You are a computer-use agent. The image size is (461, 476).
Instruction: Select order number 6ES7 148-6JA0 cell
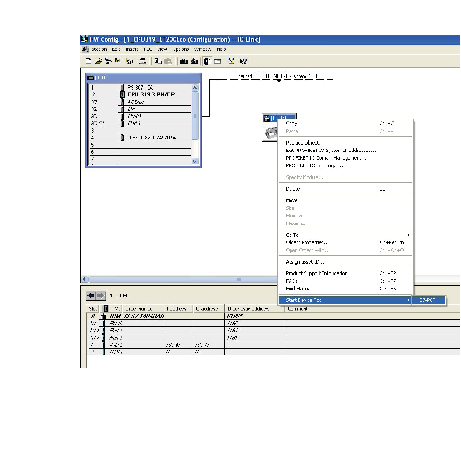(143, 316)
